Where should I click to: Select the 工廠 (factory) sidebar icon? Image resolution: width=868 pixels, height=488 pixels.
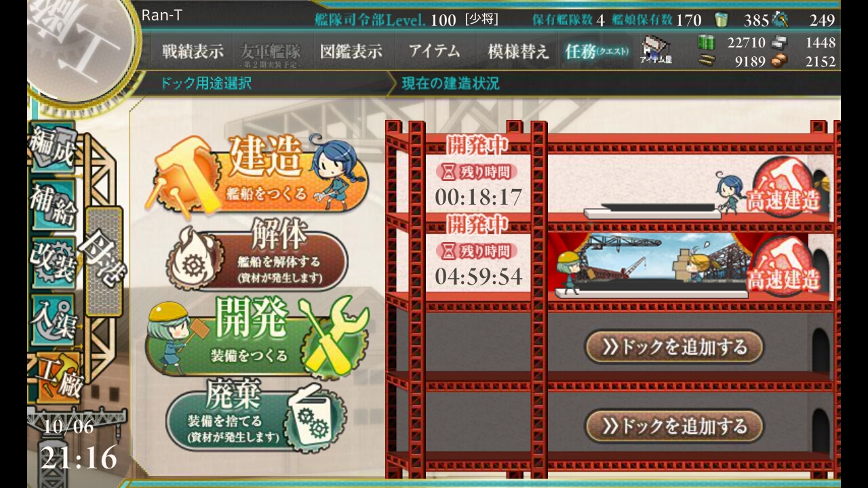(x=60, y=376)
